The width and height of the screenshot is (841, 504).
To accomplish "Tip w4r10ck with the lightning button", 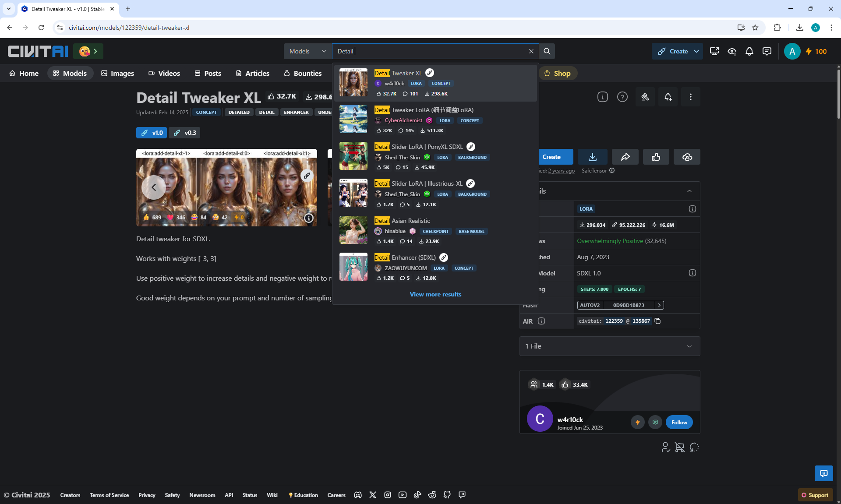I will (x=637, y=422).
